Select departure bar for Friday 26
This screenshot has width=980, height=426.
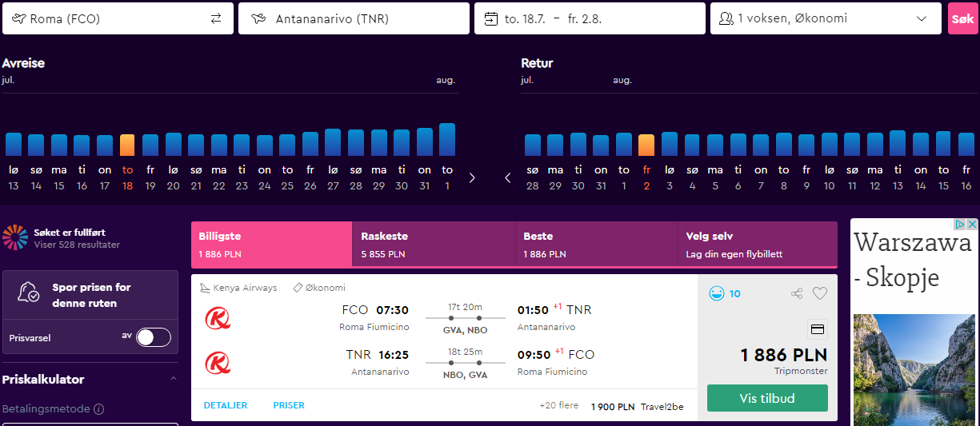[x=310, y=144]
